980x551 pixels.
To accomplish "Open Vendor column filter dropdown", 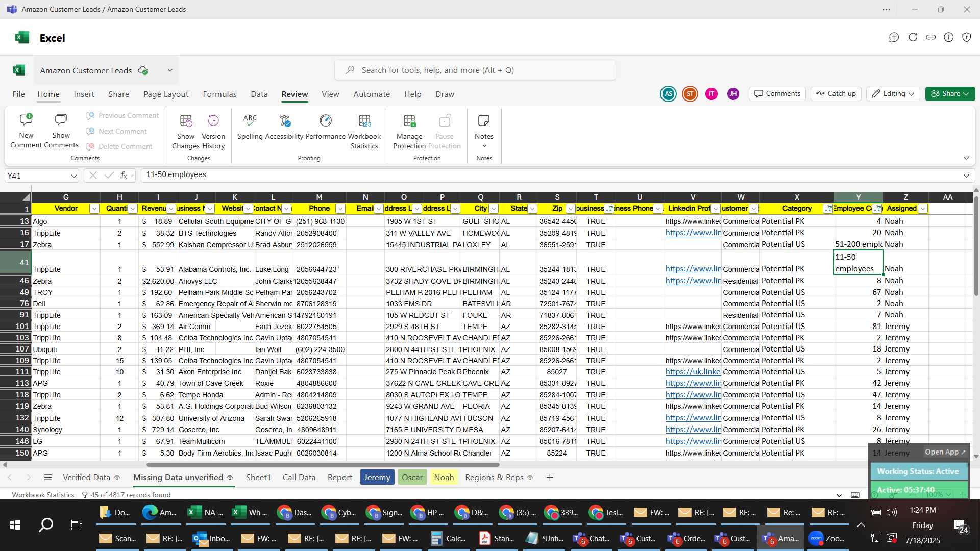I will tap(94, 209).
